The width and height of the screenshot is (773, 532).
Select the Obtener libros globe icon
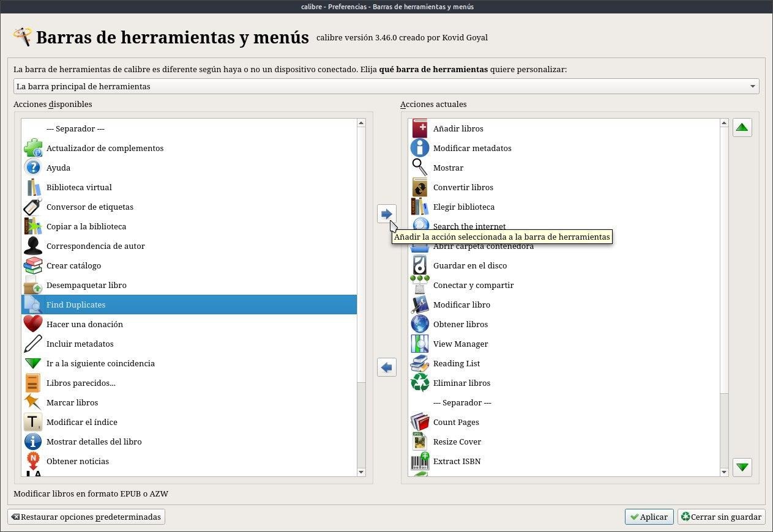coord(420,324)
